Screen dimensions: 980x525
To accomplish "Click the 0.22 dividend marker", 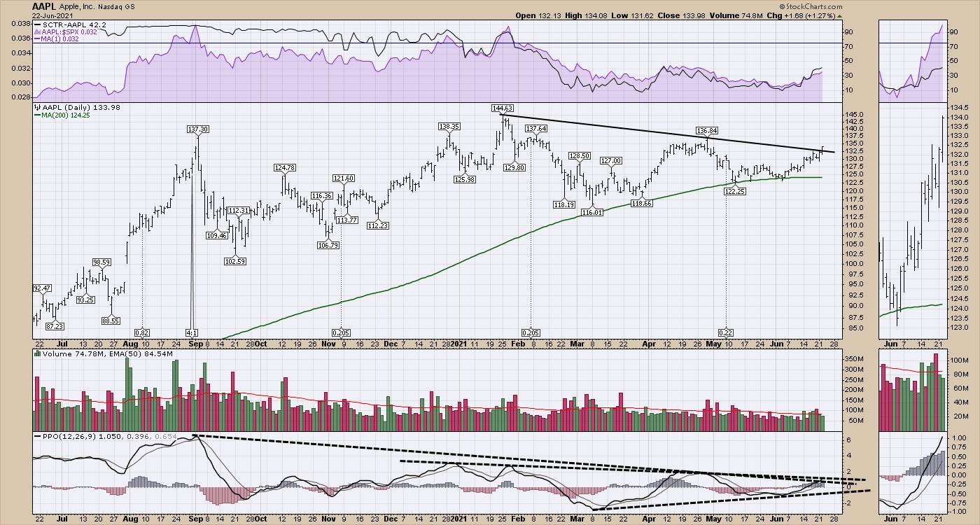I will click(725, 332).
